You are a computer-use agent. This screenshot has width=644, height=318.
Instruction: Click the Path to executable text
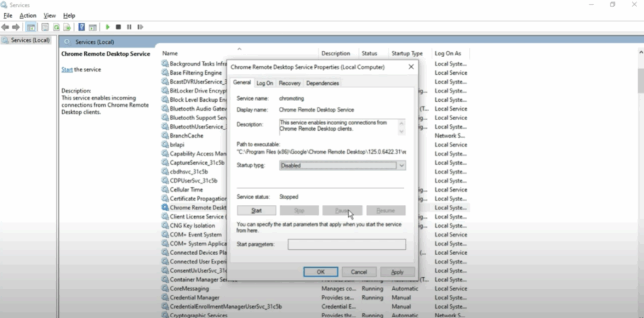tap(321, 151)
